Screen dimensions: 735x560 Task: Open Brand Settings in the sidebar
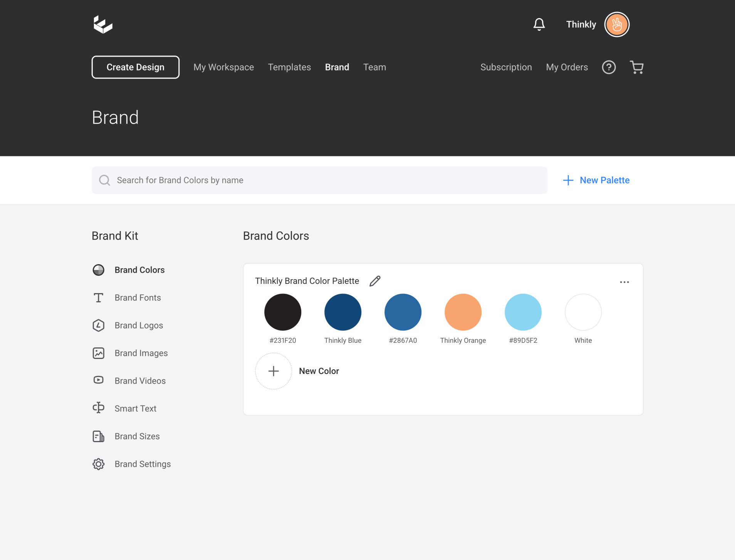click(x=143, y=464)
